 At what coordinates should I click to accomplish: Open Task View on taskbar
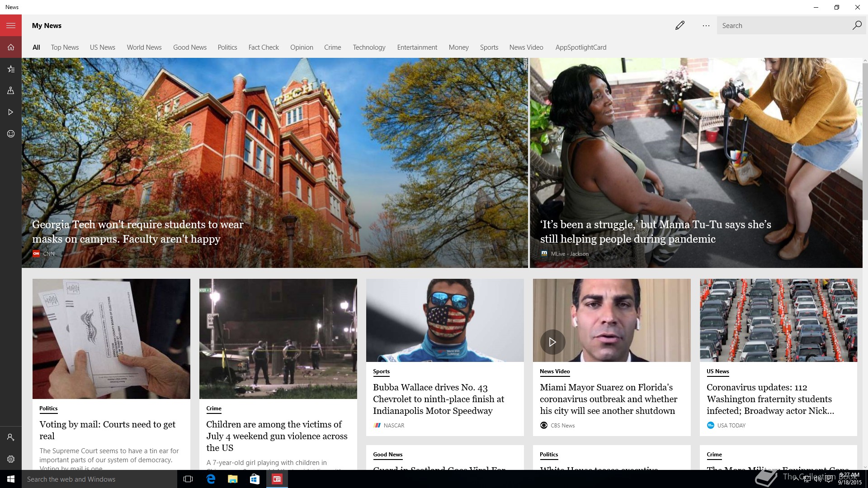[188, 479]
